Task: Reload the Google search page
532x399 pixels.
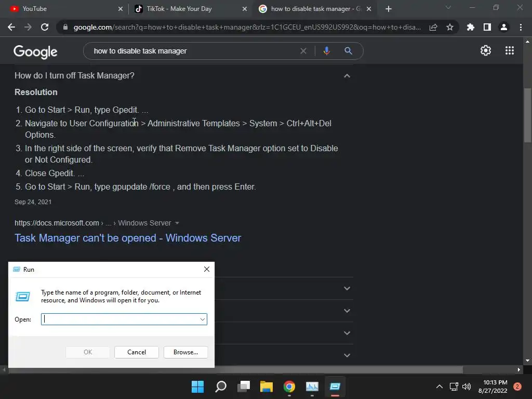Action: pos(45,27)
